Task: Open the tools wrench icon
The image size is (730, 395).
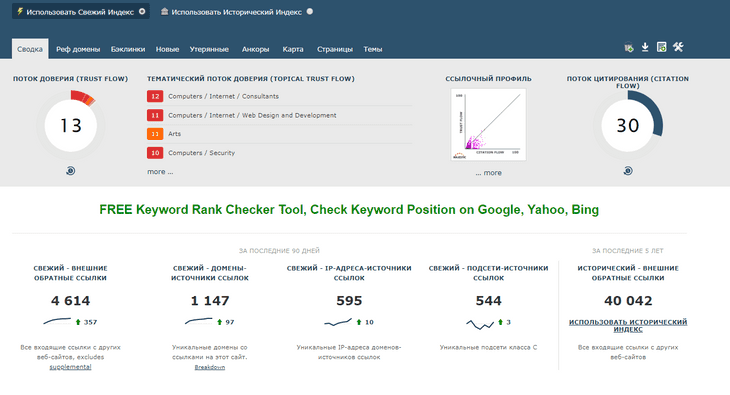Action: (x=678, y=47)
